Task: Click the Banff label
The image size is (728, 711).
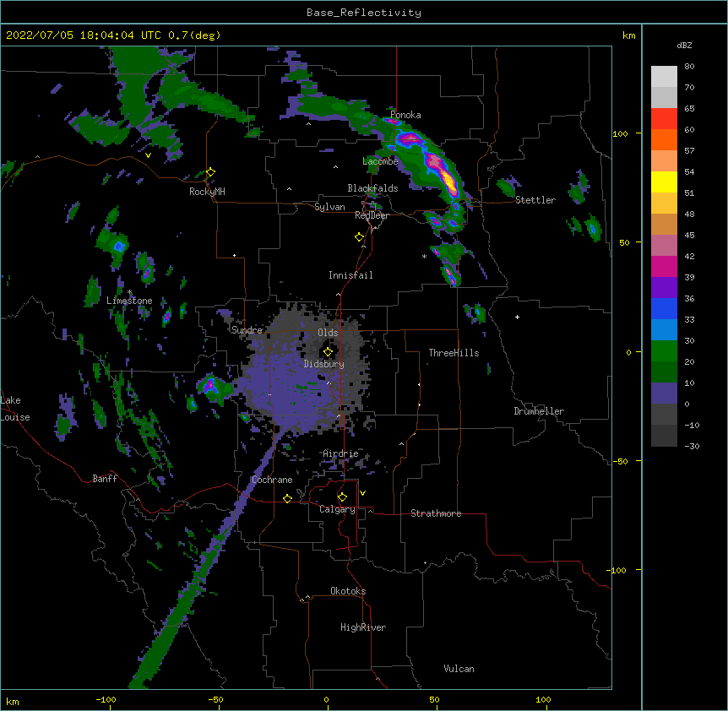Action: coord(105,479)
